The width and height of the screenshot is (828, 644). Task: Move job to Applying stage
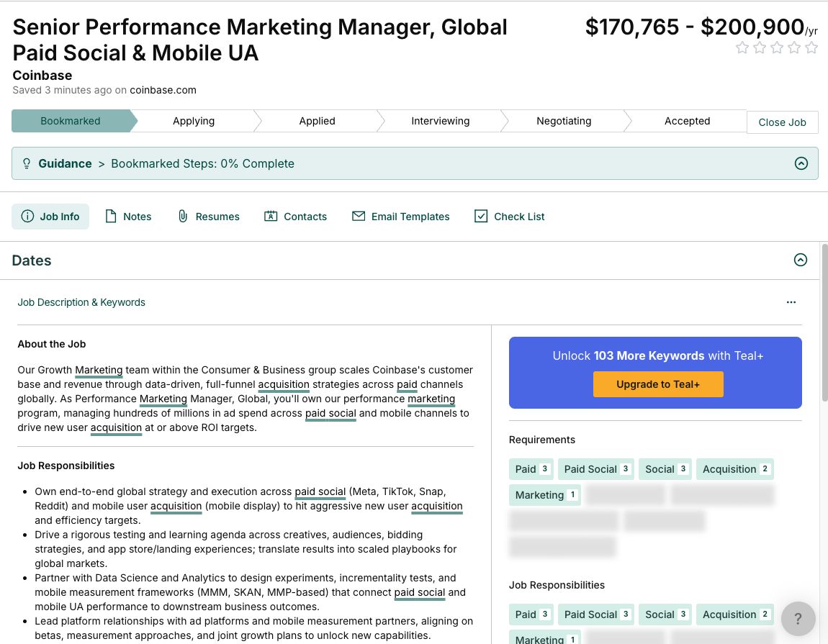194,121
